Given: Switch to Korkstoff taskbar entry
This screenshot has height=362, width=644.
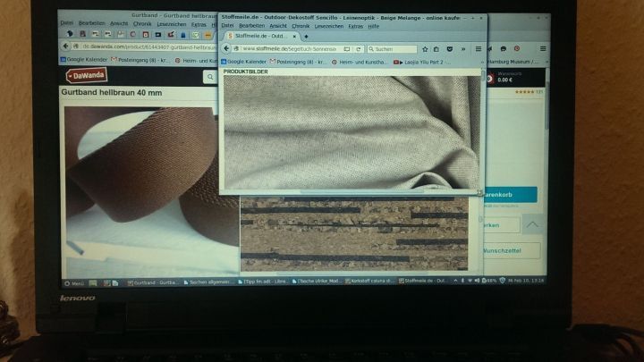Looking at the screenshot, I should (x=369, y=281).
